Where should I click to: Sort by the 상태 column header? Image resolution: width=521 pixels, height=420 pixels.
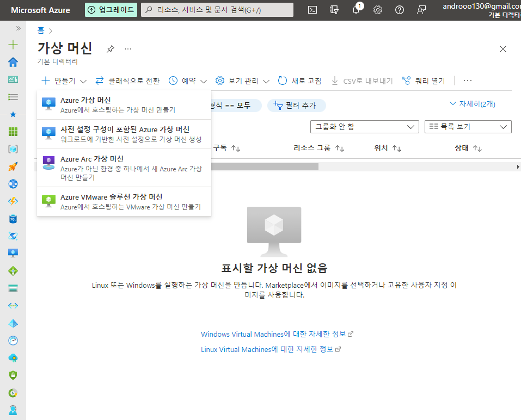pyautogui.click(x=468, y=148)
